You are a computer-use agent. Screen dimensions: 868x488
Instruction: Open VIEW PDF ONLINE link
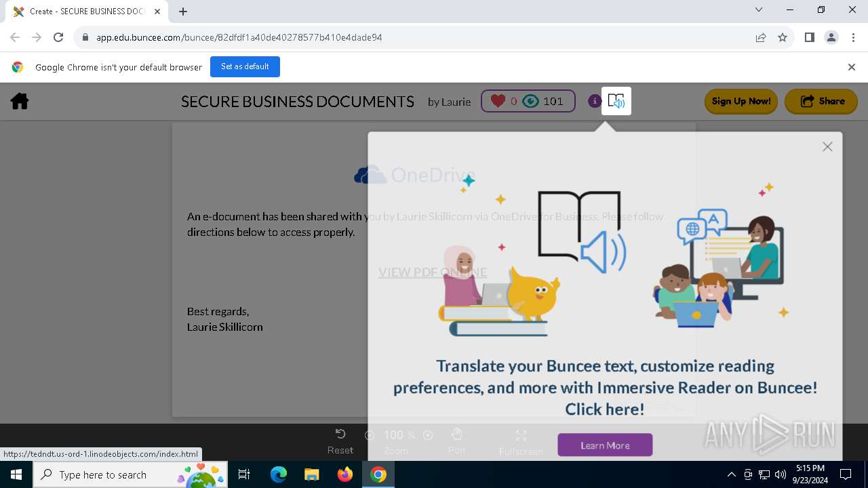coord(433,272)
